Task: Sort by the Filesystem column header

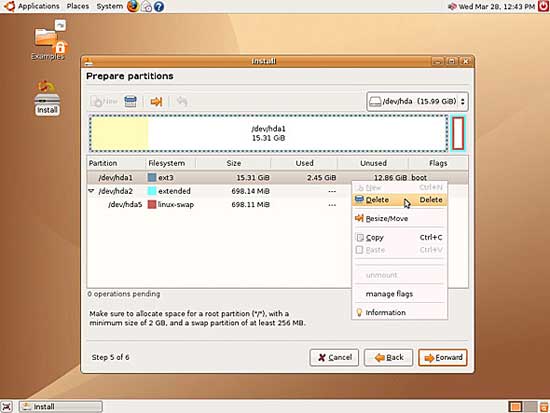Action: coord(170,163)
